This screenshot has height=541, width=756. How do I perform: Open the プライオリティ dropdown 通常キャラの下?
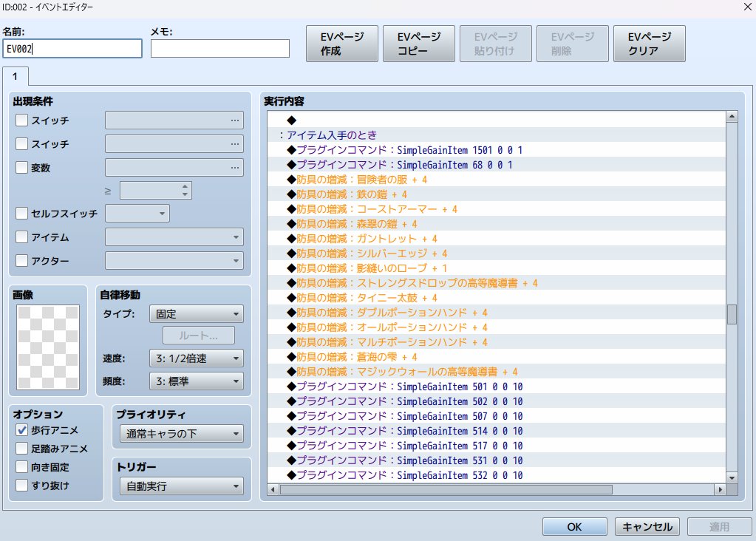pos(181,434)
